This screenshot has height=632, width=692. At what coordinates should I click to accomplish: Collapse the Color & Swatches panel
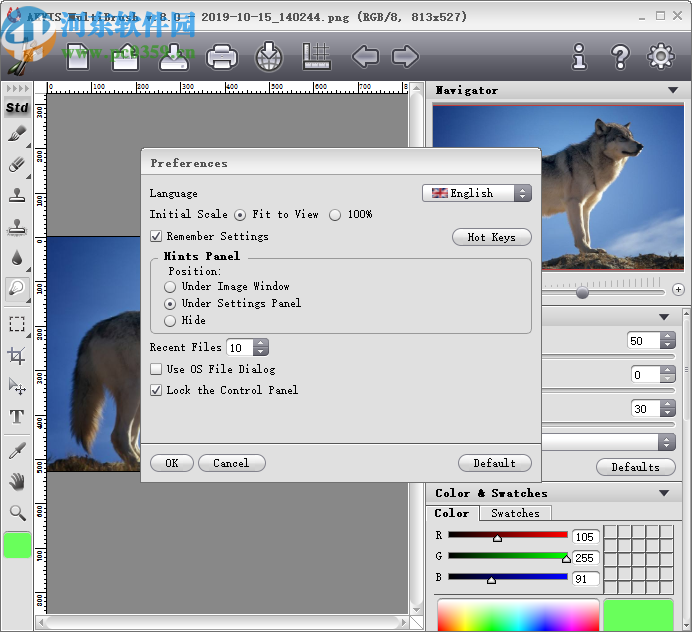[664, 493]
